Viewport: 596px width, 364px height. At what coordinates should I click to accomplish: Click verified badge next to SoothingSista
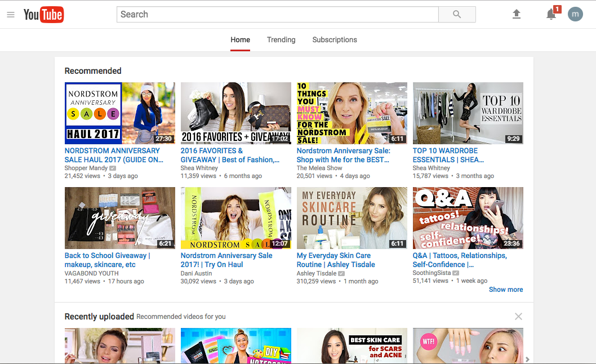coord(456,273)
